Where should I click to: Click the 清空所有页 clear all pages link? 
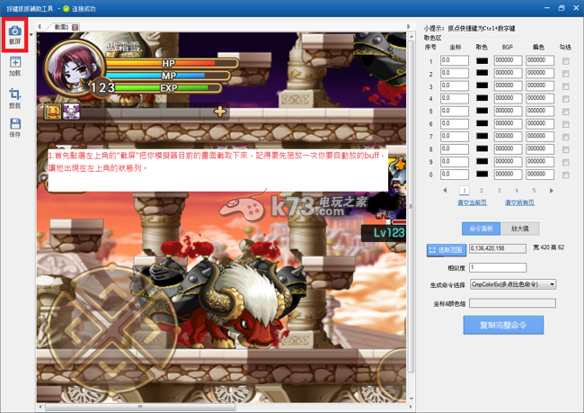pos(520,203)
